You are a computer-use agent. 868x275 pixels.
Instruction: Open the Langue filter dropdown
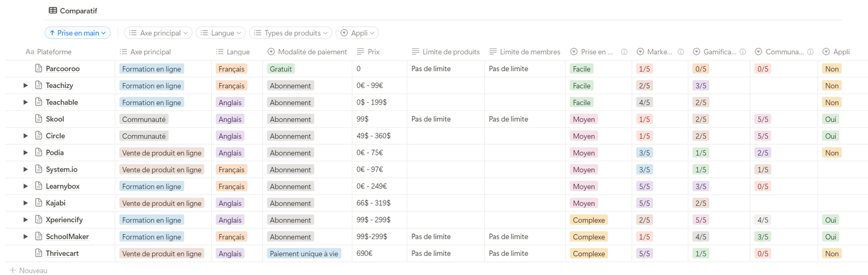221,33
